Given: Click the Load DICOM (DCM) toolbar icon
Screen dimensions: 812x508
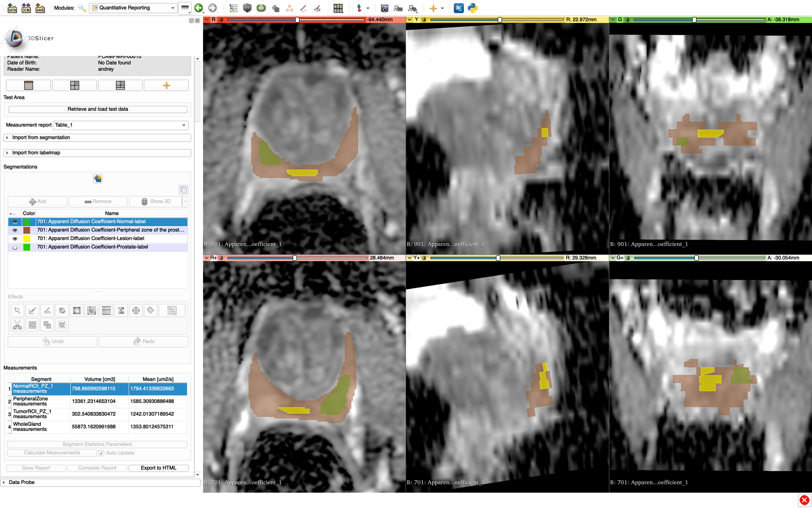Looking at the screenshot, I should coord(26,8).
